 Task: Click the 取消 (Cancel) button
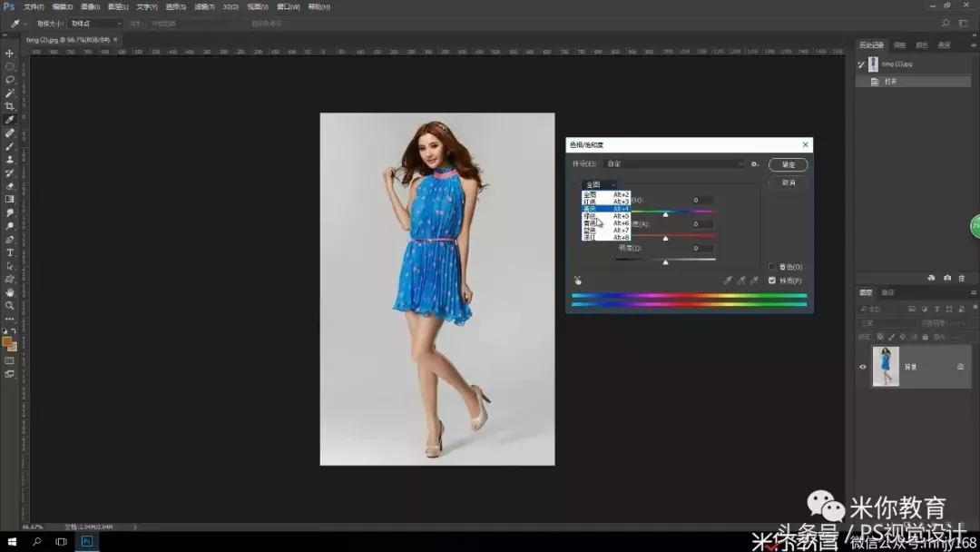[788, 182]
